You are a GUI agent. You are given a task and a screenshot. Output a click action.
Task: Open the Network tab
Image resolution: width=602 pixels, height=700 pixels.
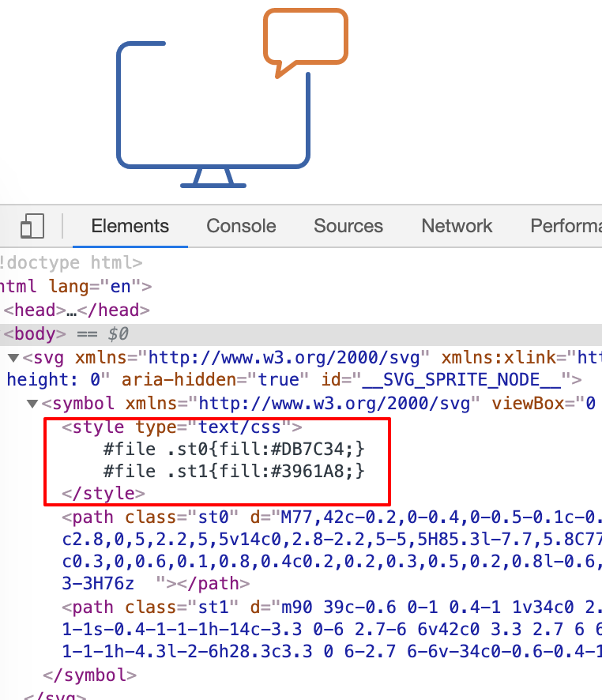click(457, 226)
